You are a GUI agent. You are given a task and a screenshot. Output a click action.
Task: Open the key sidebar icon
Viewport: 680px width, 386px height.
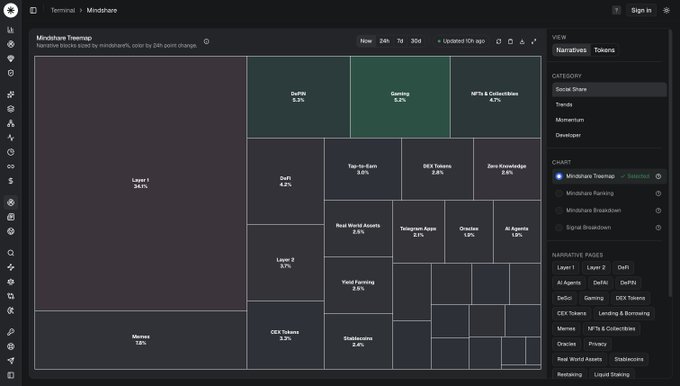tap(11, 332)
